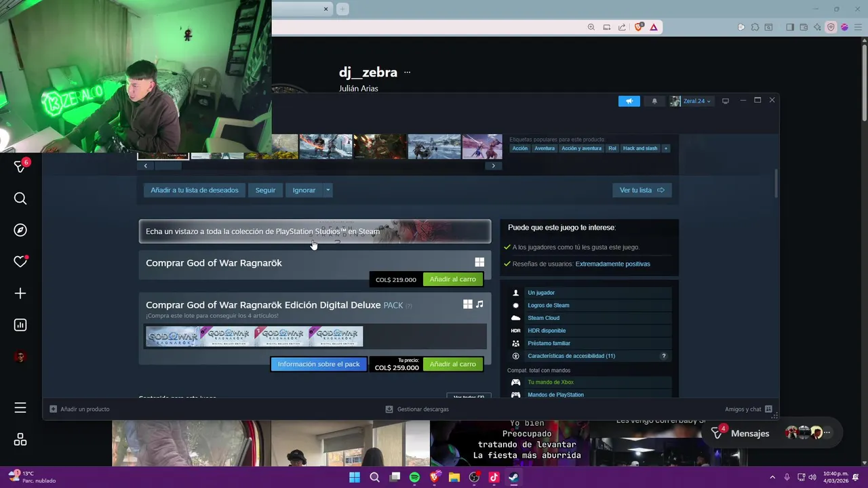Open Instagram profile avatar in sidebar
Image resolution: width=868 pixels, height=488 pixels.
tap(20, 357)
